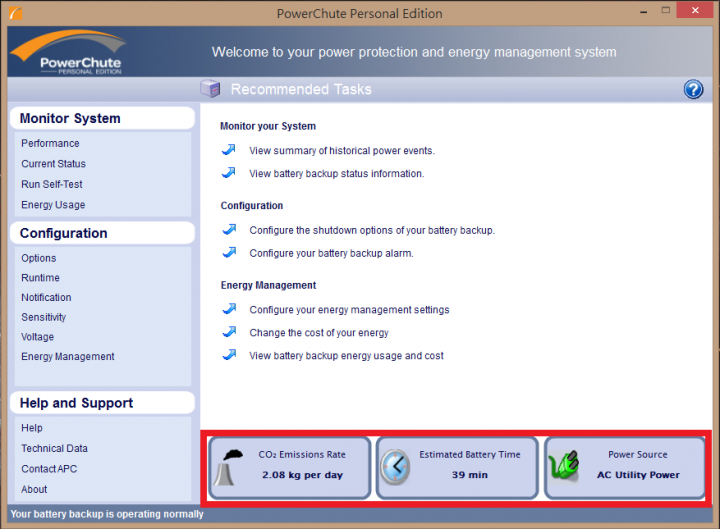Screen dimensions: 720x529
Task: Click the clock icon for battery time
Action: coord(395,467)
